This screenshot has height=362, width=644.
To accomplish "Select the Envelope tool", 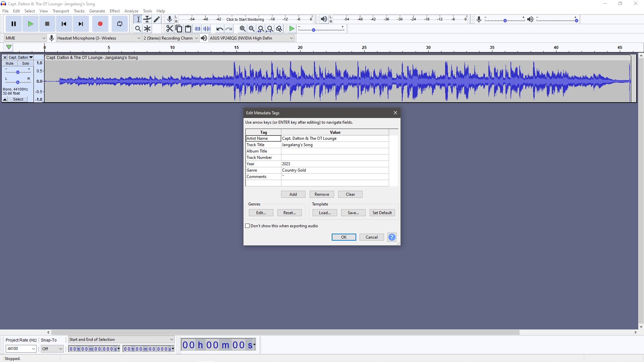I will [147, 19].
